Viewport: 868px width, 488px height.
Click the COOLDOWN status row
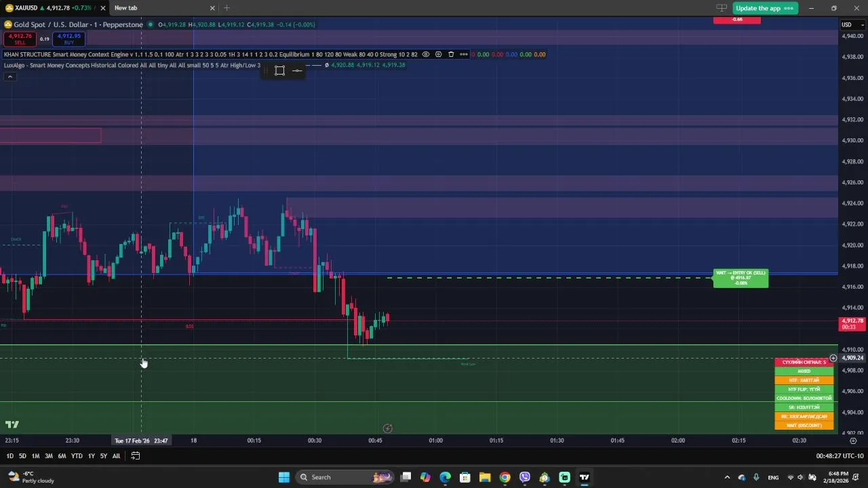[804, 399]
